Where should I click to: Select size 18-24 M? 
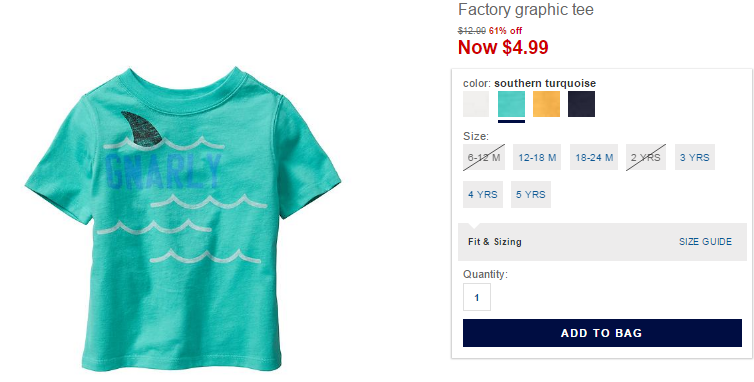click(x=594, y=157)
